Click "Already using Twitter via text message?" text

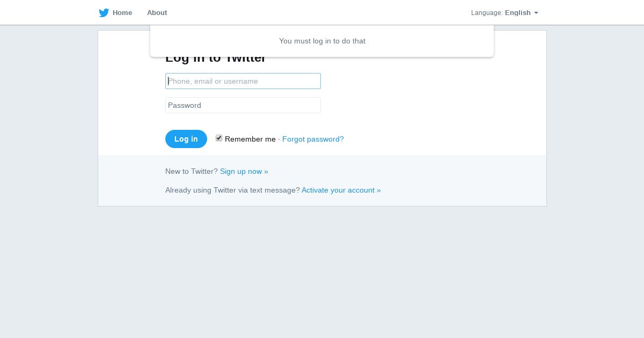tap(232, 190)
